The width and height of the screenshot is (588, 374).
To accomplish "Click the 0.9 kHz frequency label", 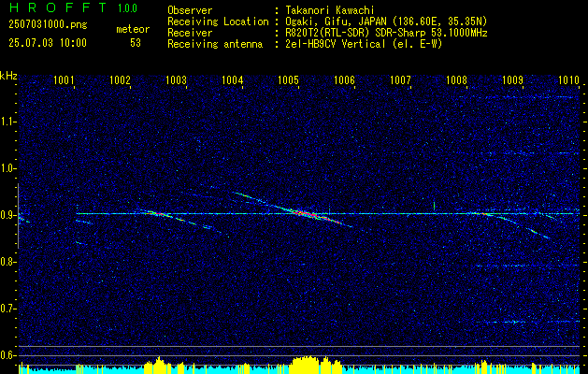I will (7, 215).
